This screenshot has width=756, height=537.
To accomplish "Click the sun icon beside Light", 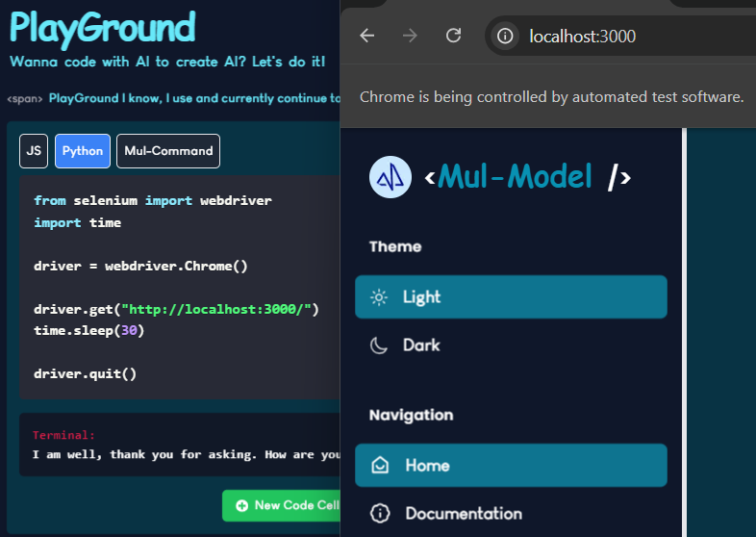I will (x=379, y=297).
